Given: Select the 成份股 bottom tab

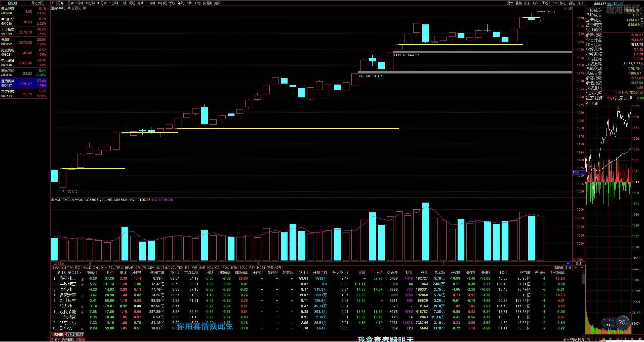Looking at the screenshot, I should coord(58,334).
